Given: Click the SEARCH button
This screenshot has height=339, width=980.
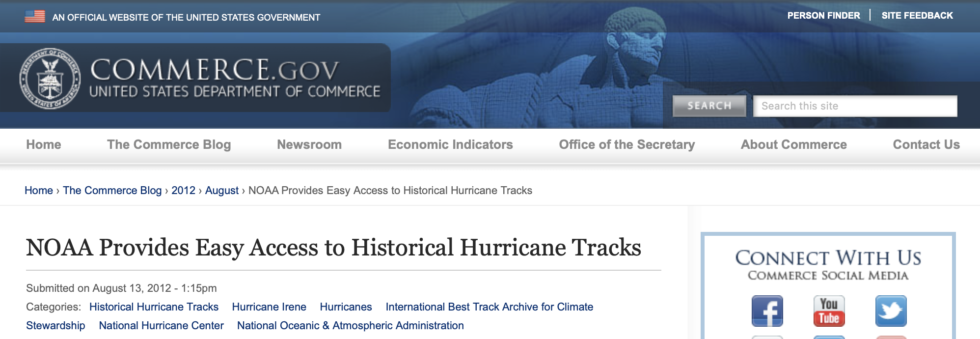Looking at the screenshot, I should [x=709, y=106].
